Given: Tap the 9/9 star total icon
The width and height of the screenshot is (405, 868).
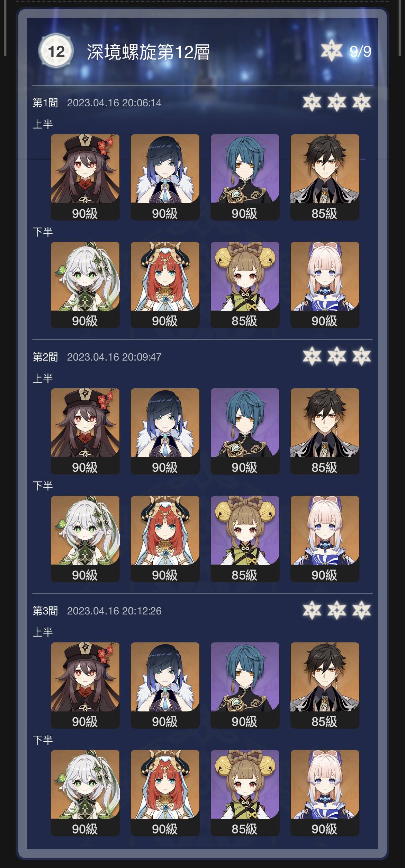Looking at the screenshot, I should point(331,51).
